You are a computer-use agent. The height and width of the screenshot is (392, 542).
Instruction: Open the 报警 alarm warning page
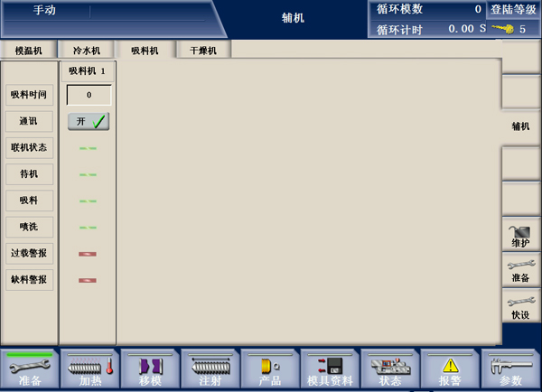pyautogui.click(x=450, y=369)
